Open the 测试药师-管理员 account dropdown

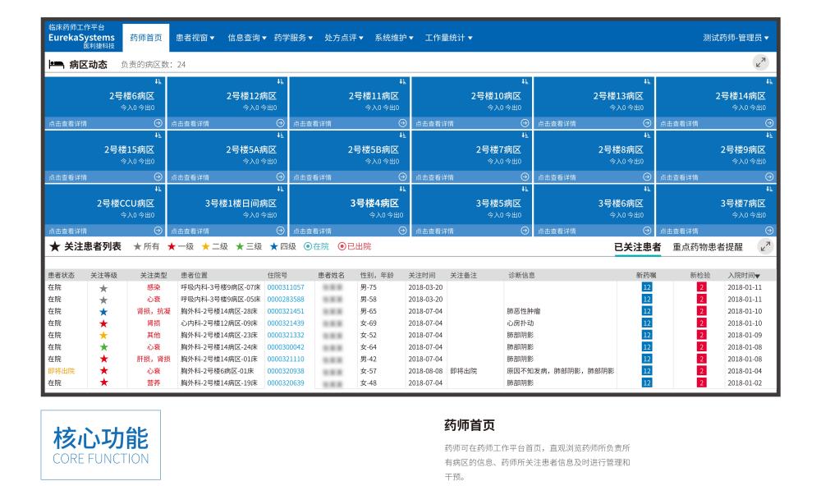(734, 36)
